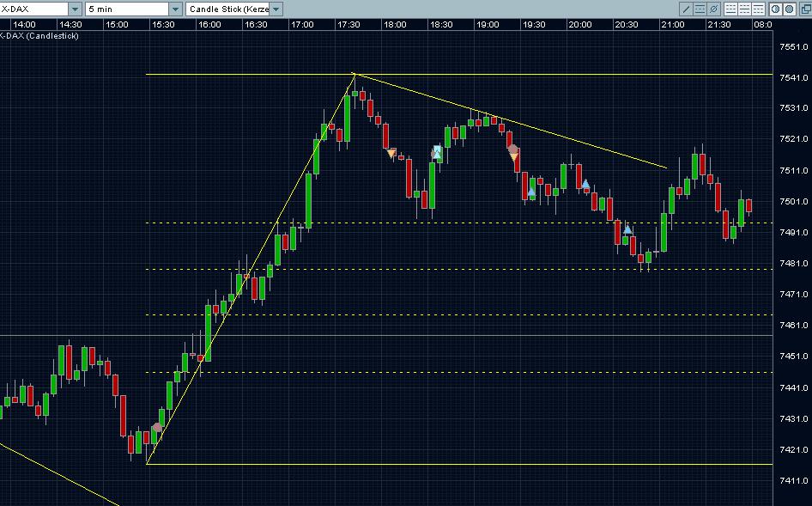Click the 17:30 time axis label
The image size is (812, 506).
[348, 24]
